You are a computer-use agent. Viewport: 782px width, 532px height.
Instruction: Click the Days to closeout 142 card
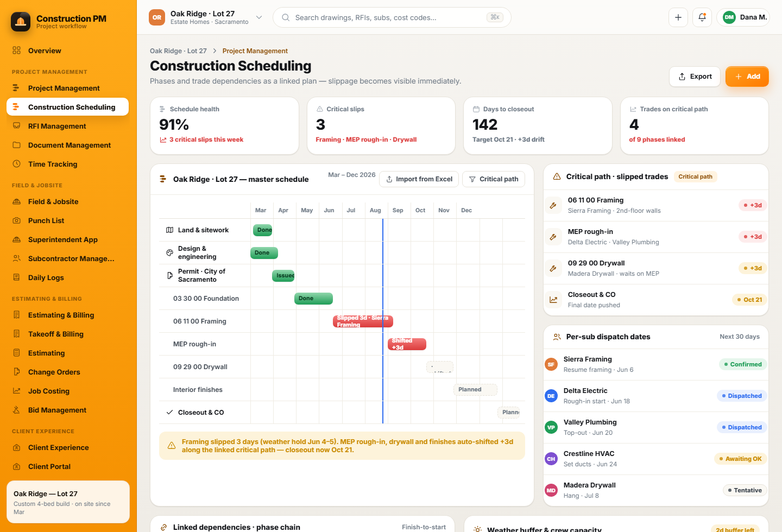(538, 126)
